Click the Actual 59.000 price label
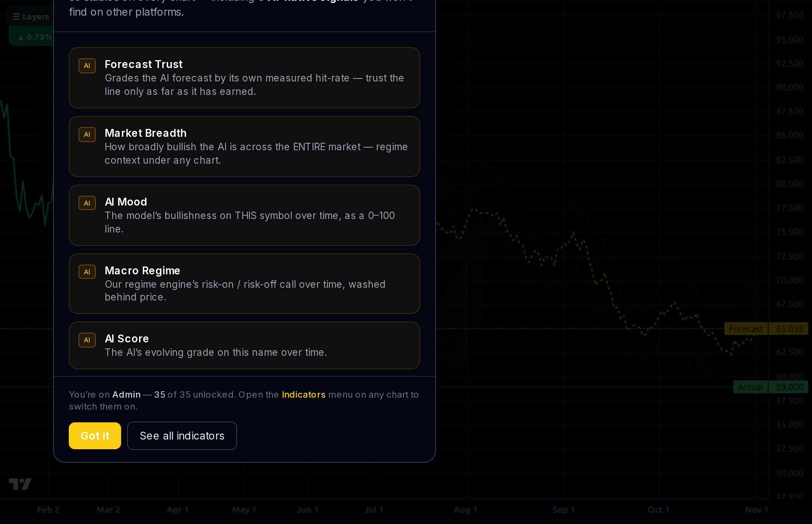This screenshot has height=524, width=812. pos(771,387)
